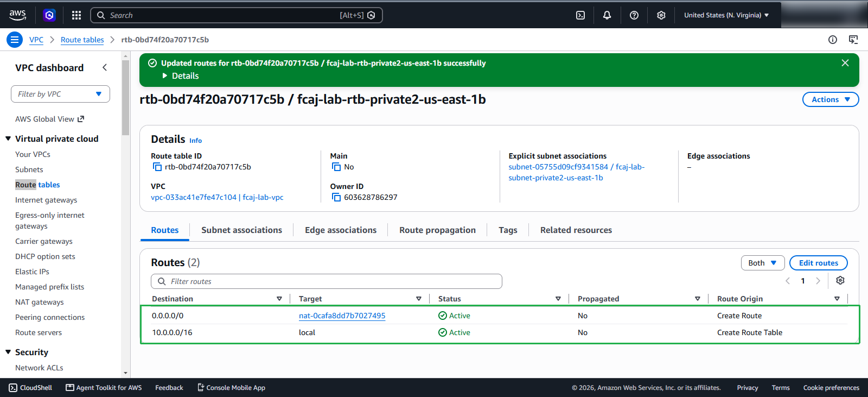Open the info panel icon at top right
The image size is (868, 397).
pyautogui.click(x=833, y=40)
